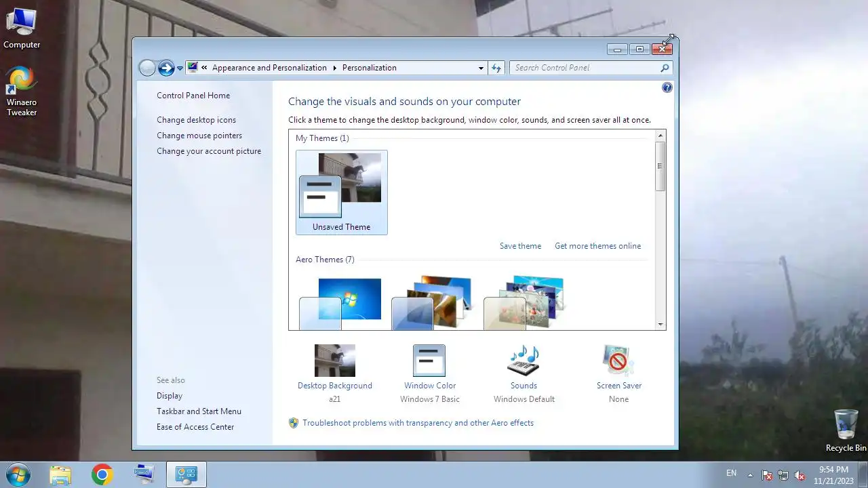Expand the address bar history dropdown
The width and height of the screenshot is (868, 488).
pos(481,68)
